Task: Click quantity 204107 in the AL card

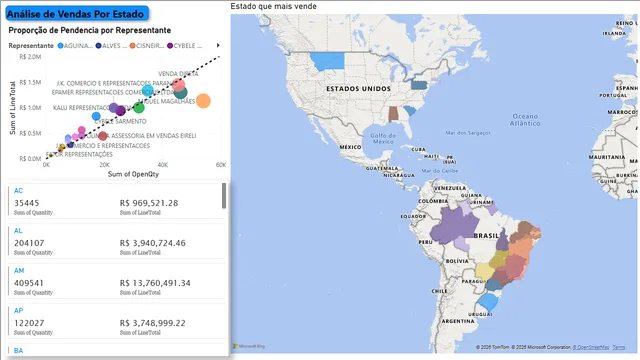Action: click(x=29, y=243)
